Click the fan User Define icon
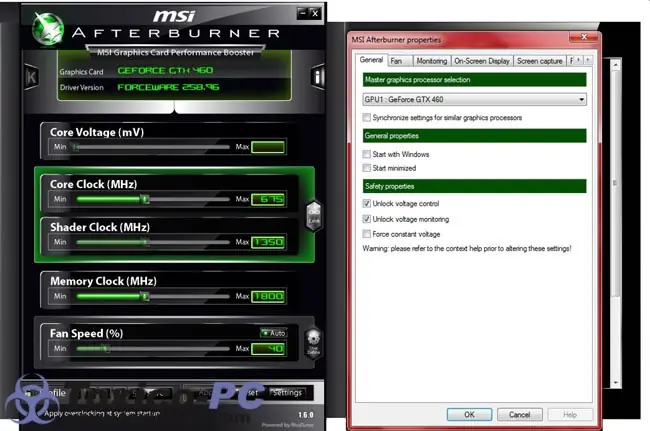This screenshot has height=431, width=650. pos(313,343)
